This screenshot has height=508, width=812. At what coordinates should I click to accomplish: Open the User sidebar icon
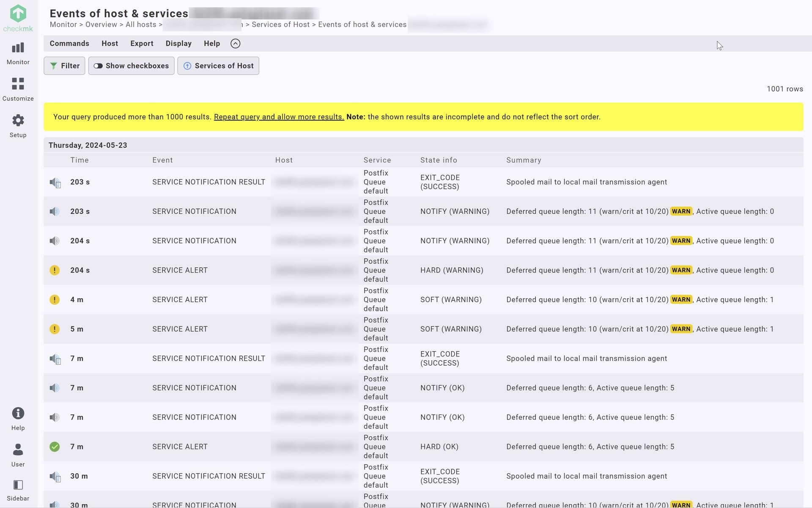18,454
